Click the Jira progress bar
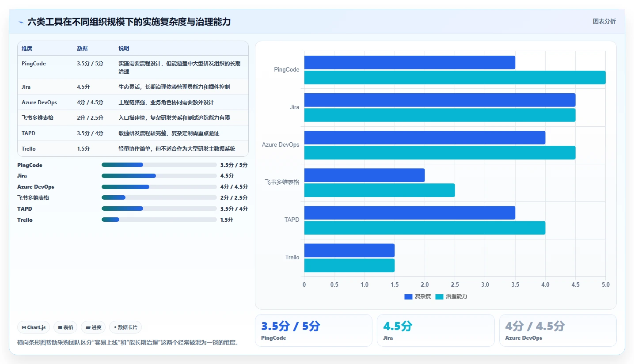Viewport: 634px width, 364px height. pos(159,176)
